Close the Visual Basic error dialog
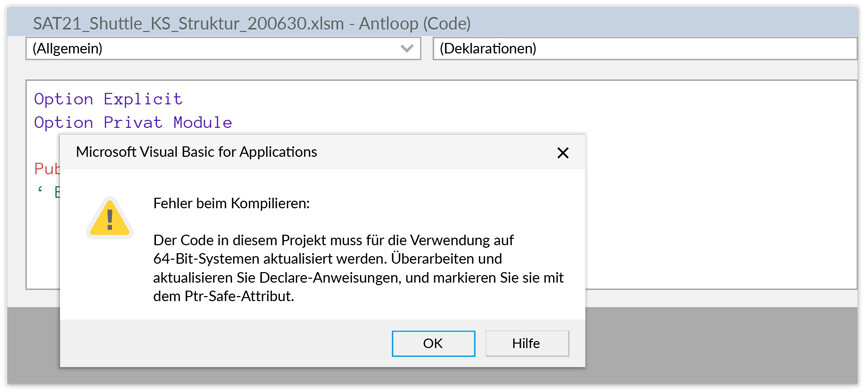865x392 pixels. 563,153
